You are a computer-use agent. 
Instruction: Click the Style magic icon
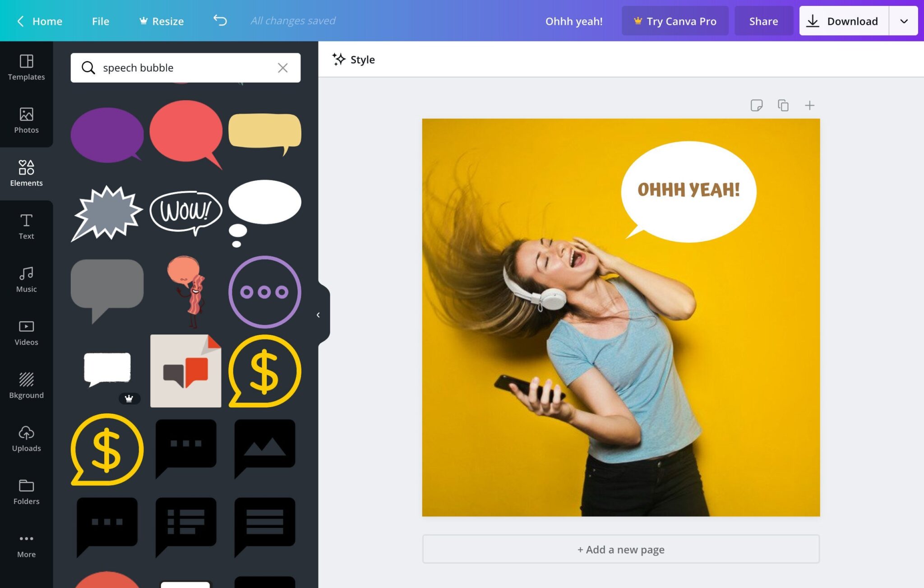click(338, 59)
